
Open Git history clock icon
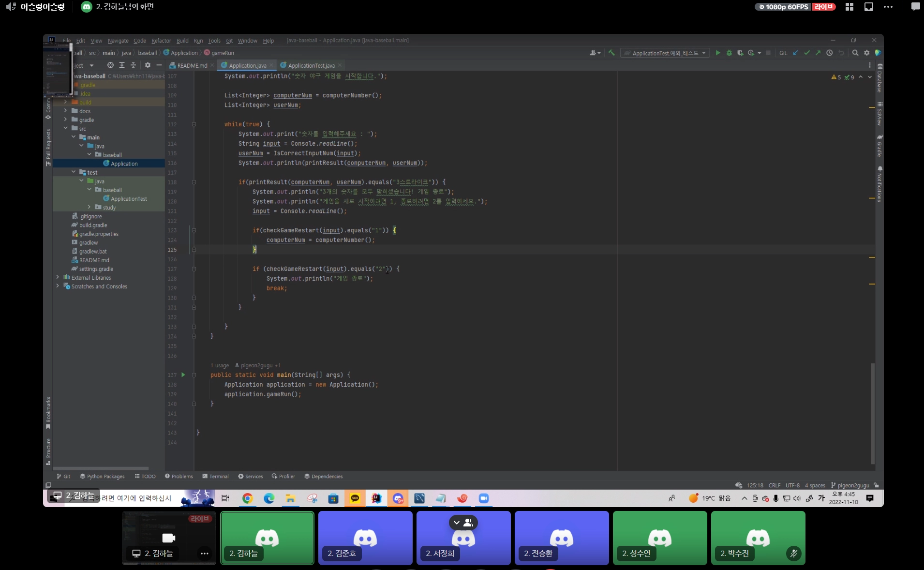[x=830, y=53]
